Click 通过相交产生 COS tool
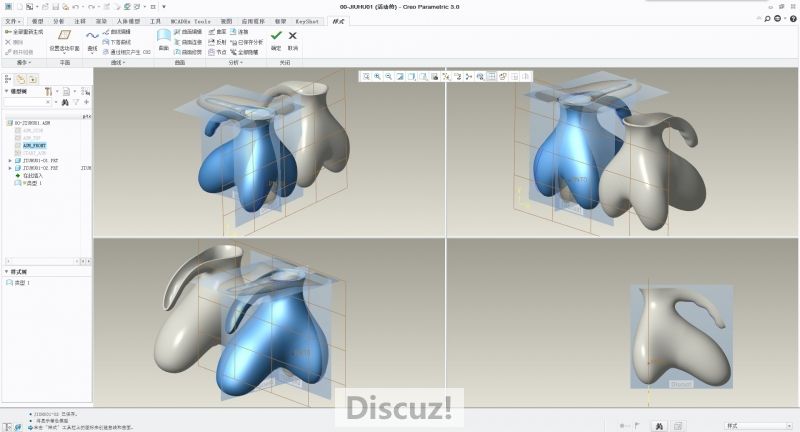This screenshot has height=432, width=800. tap(127, 52)
